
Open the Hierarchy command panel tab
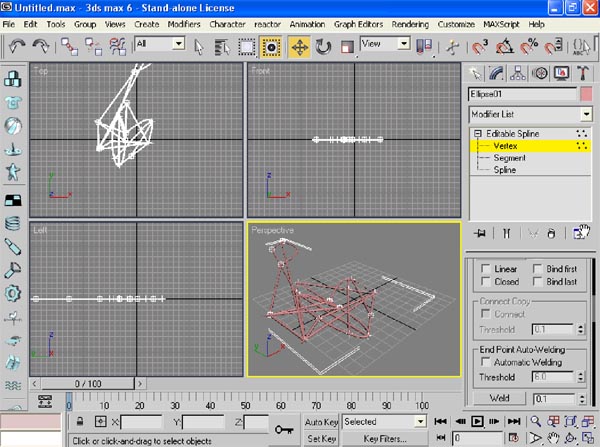[x=520, y=72]
